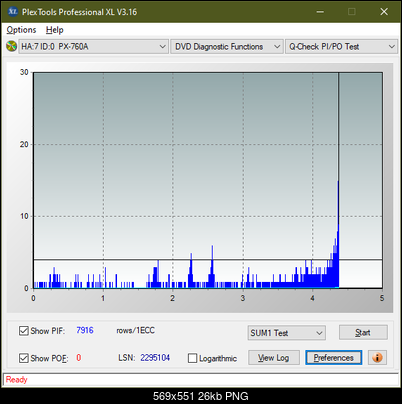Click the PlexTools XL title bar icon
402x404 pixels.
[12, 12]
